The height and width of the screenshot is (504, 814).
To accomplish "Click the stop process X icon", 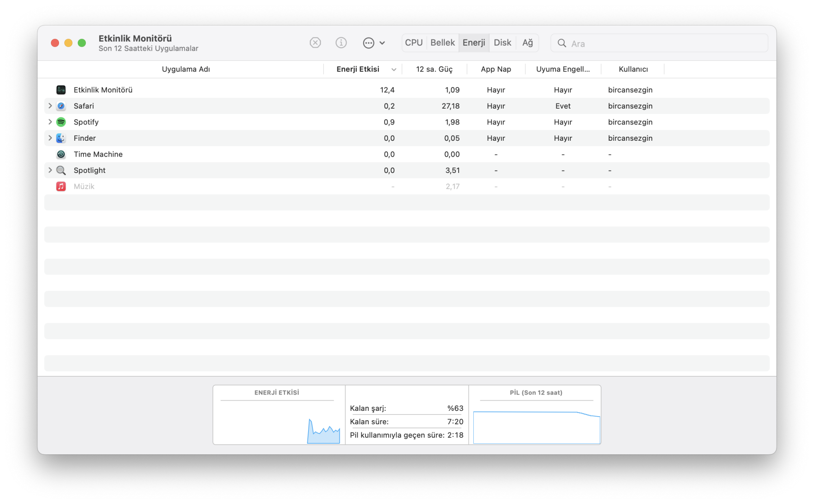I will click(315, 43).
